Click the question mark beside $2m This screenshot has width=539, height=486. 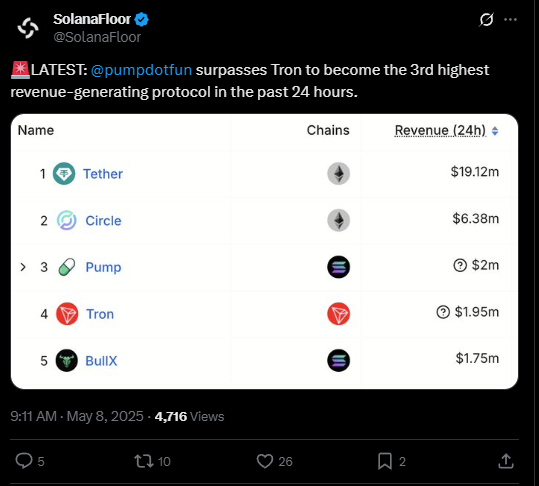pyautogui.click(x=460, y=265)
